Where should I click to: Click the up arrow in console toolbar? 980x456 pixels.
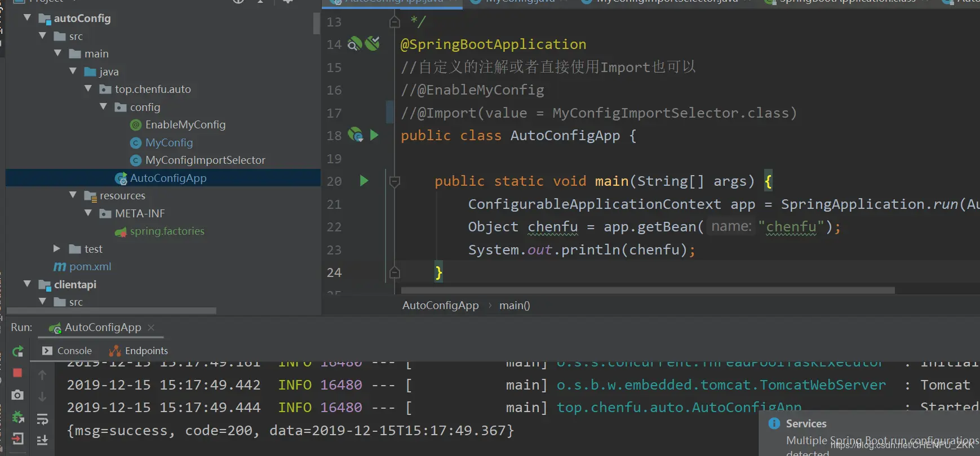42,375
